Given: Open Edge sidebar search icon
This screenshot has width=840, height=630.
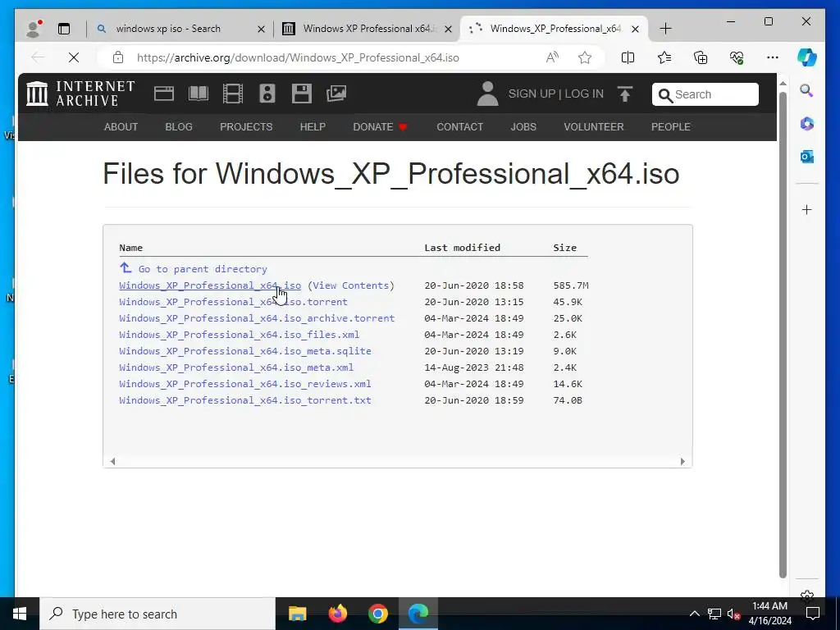Looking at the screenshot, I should (x=807, y=90).
